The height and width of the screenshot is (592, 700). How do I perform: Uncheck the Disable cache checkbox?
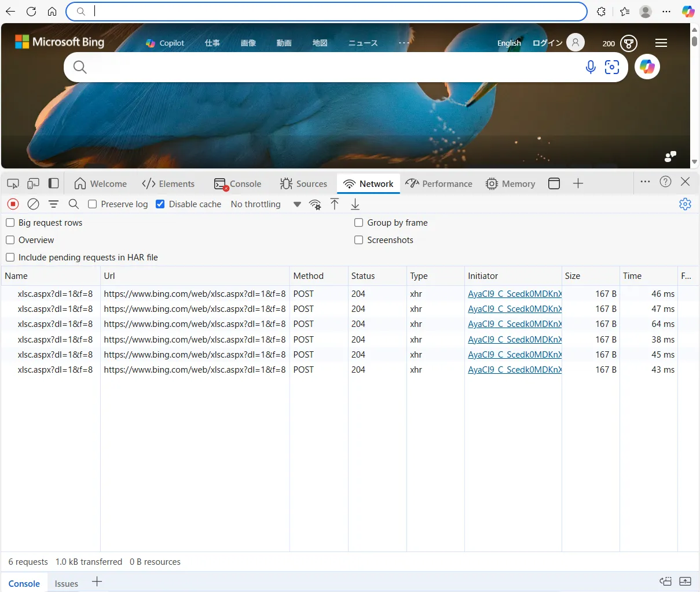tap(160, 204)
